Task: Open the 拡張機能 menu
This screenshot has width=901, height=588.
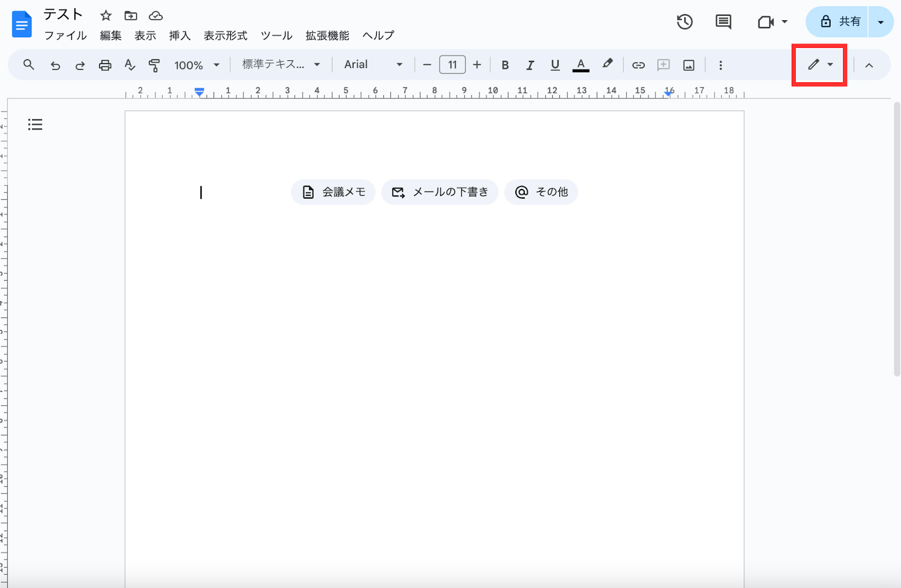Action: [x=327, y=35]
